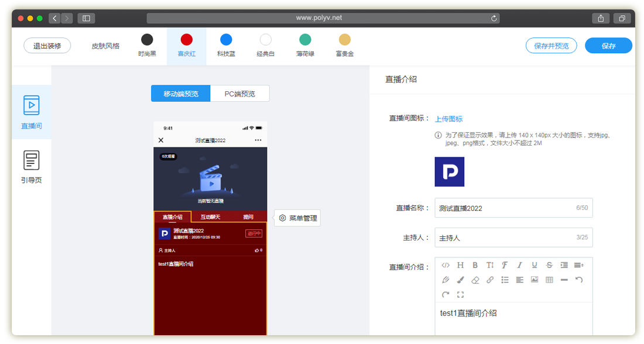
Task: Click the bold formatting icon
Action: (x=475, y=265)
